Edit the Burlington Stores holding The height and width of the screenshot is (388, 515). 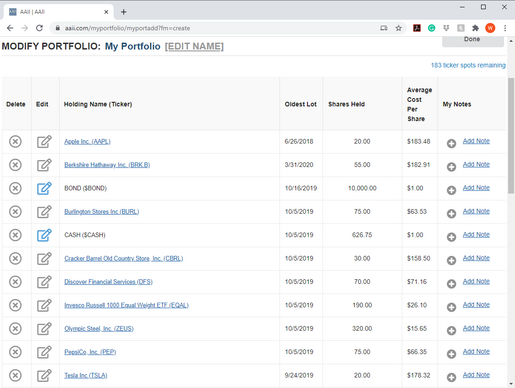click(x=44, y=211)
